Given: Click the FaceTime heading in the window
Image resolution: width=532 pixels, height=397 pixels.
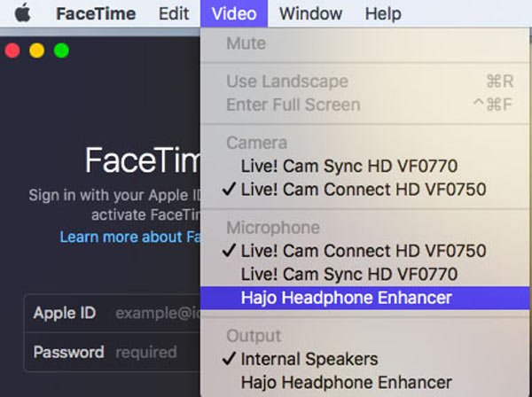Looking at the screenshot, I should click(x=143, y=160).
